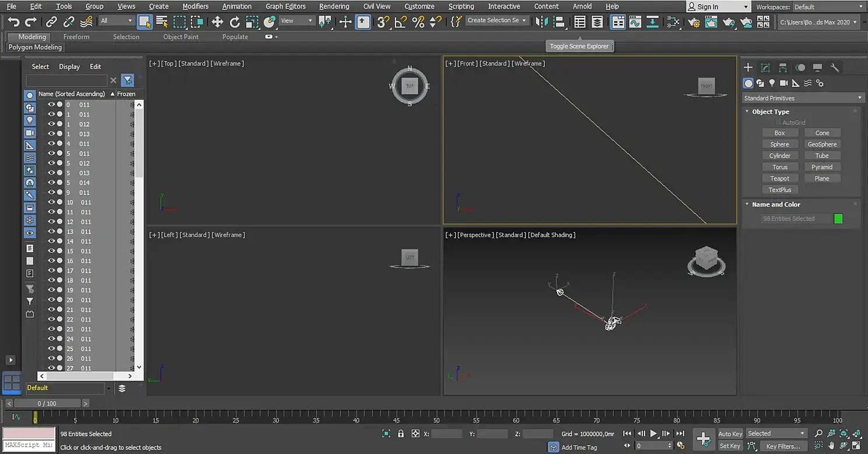Viewport: 868px width, 454px height.
Task: Toggle Auto Key animation mode
Action: click(730, 434)
